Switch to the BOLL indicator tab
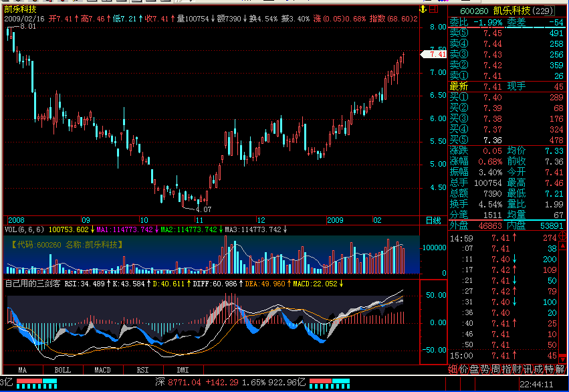 tap(63, 370)
